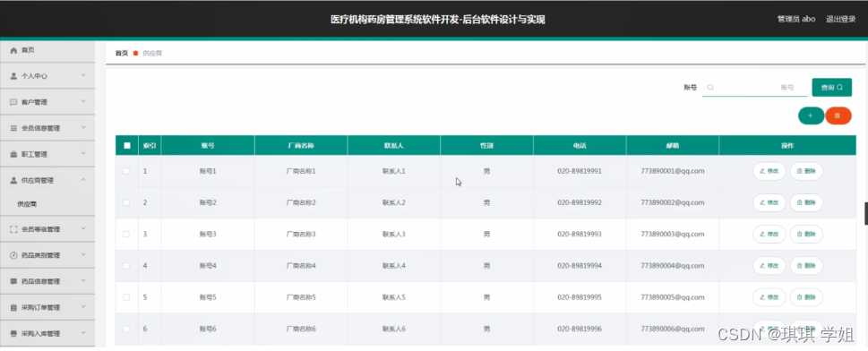Click 删除 for row 账号2
Image resolution: width=868 pixels, height=351 pixels.
pyautogui.click(x=806, y=202)
